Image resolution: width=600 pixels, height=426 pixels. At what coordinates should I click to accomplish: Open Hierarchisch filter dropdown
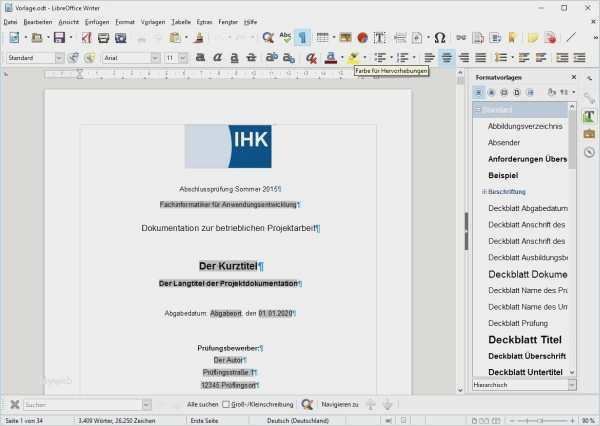coord(572,385)
